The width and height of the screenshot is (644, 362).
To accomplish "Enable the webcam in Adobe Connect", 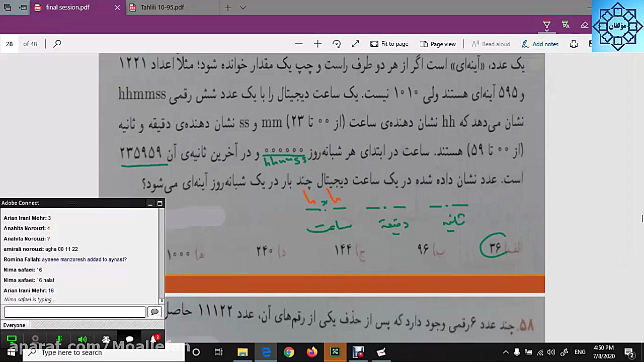I will (x=35, y=338).
